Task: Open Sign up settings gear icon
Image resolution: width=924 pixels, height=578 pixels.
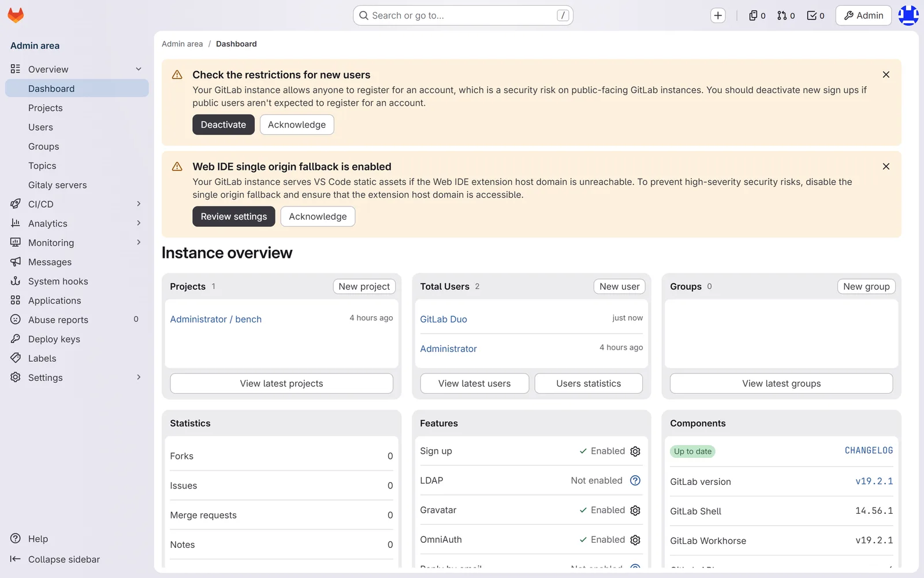Action: tap(635, 451)
